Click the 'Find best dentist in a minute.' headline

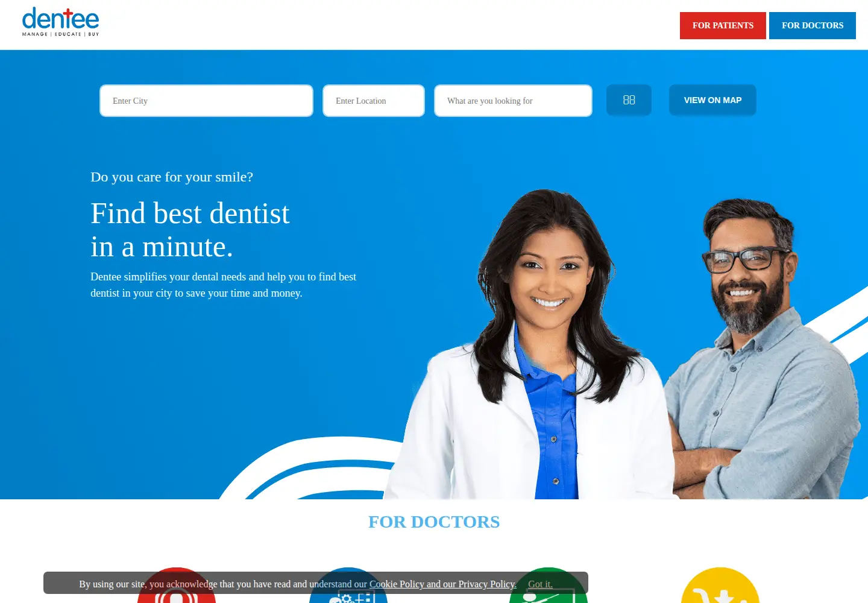190,230
